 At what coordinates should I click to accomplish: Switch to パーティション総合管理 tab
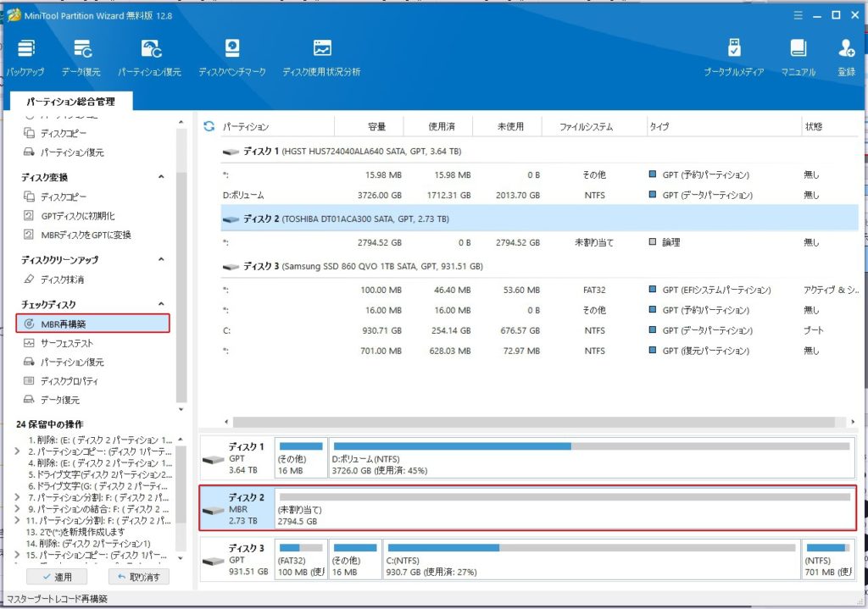pos(70,102)
